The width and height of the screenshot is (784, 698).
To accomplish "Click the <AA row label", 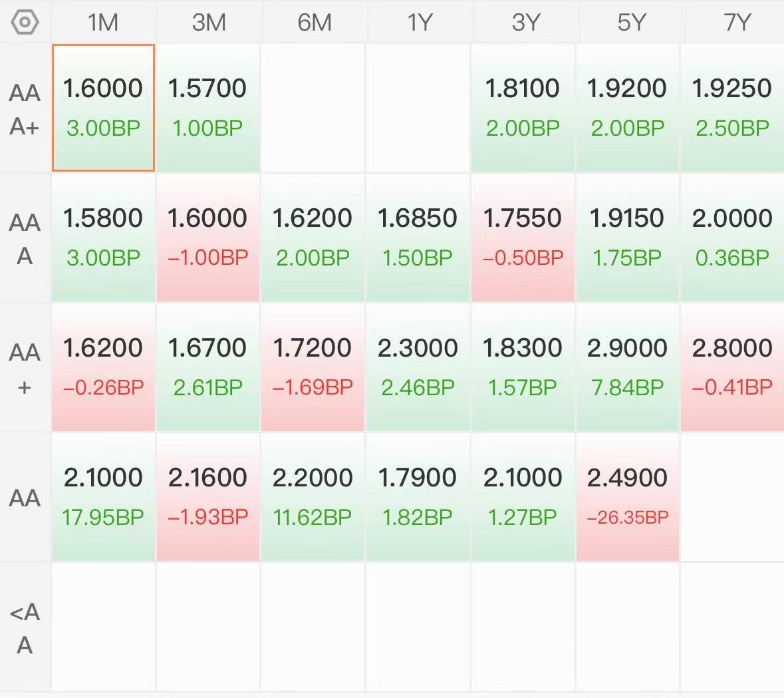I will pos(25,628).
